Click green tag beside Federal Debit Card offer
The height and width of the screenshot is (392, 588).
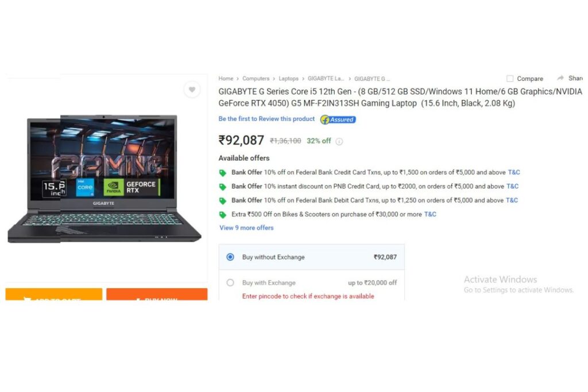(223, 201)
